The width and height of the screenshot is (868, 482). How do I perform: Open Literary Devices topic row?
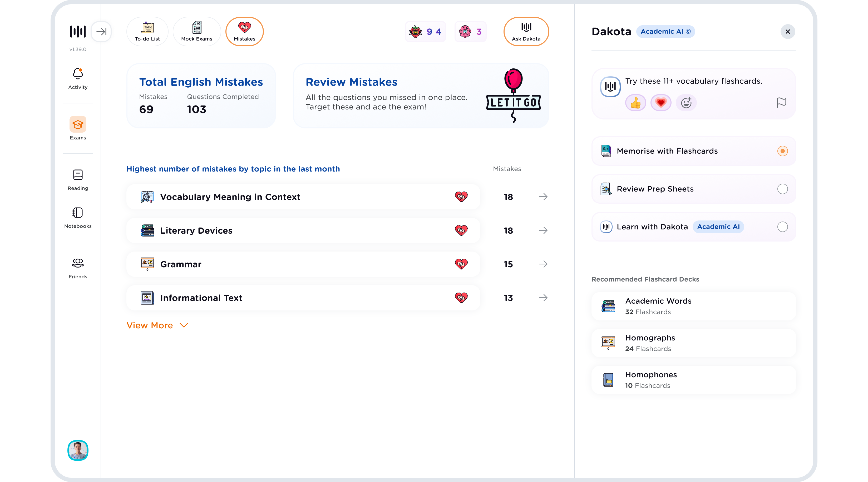(303, 230)
